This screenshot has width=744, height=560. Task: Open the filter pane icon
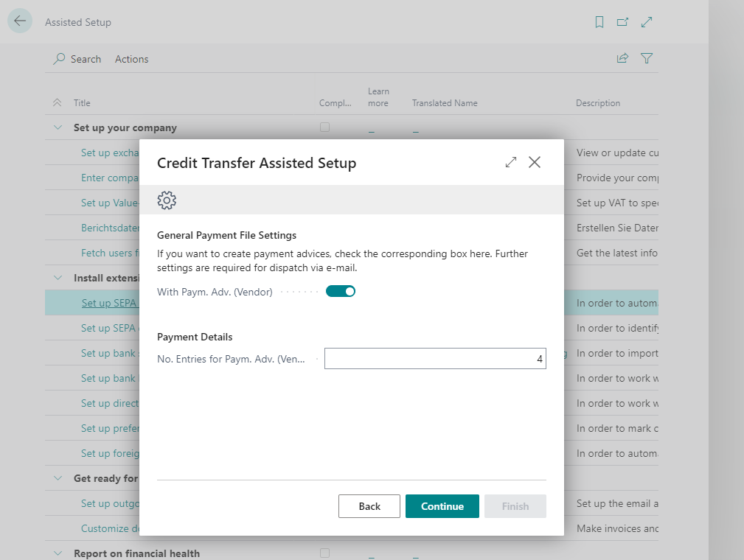point(647,58)
